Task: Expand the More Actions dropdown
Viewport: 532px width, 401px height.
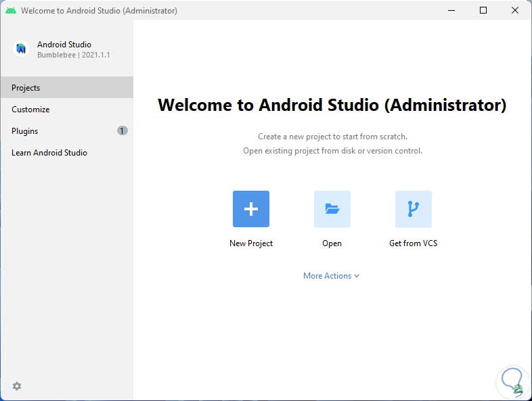Action: [x=331, y=276]
